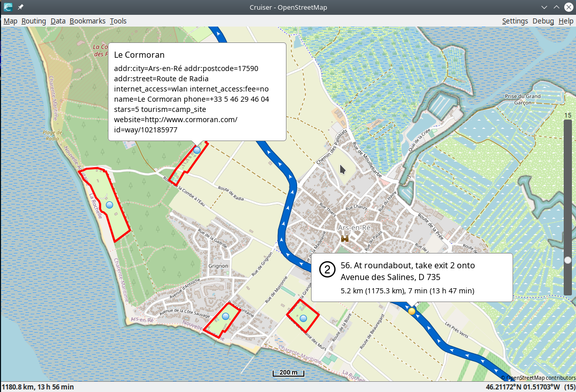
Task: Click the Avenue des Salines, D 735 text
Action: (390, 277)
